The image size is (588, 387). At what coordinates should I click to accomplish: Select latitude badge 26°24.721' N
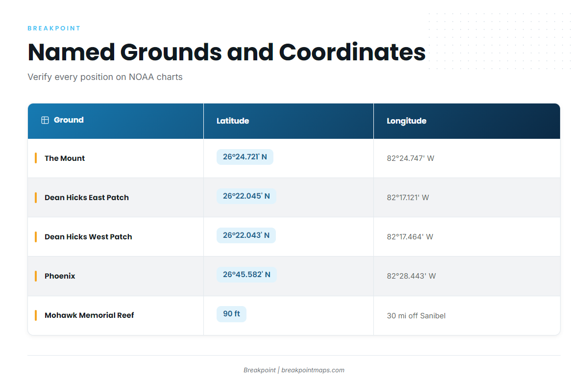pyautogui.click(x=245, y=157)
